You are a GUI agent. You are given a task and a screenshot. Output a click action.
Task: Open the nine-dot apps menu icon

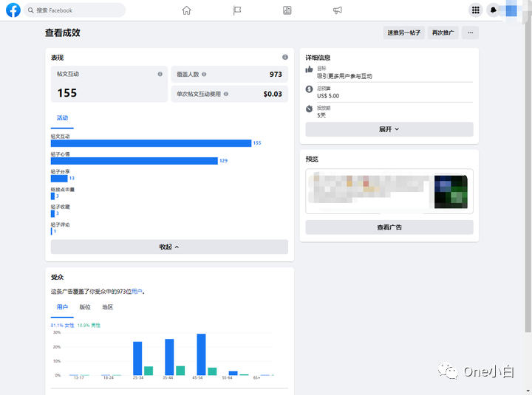476,10
